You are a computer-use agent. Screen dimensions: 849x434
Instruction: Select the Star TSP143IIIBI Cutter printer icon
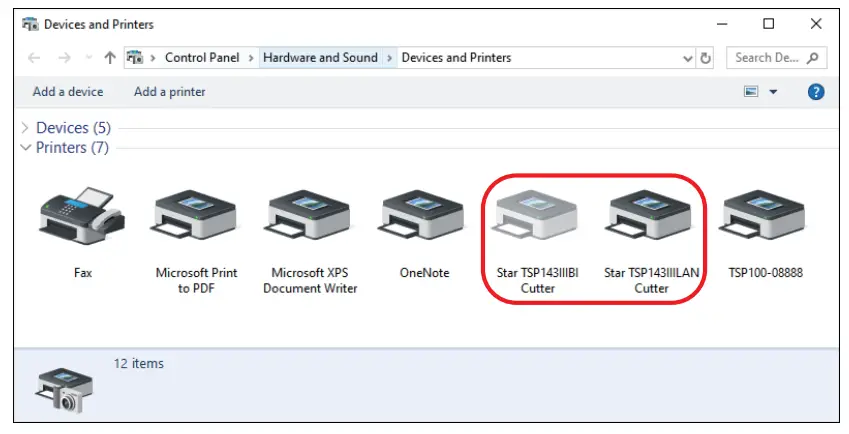(536, 216)
